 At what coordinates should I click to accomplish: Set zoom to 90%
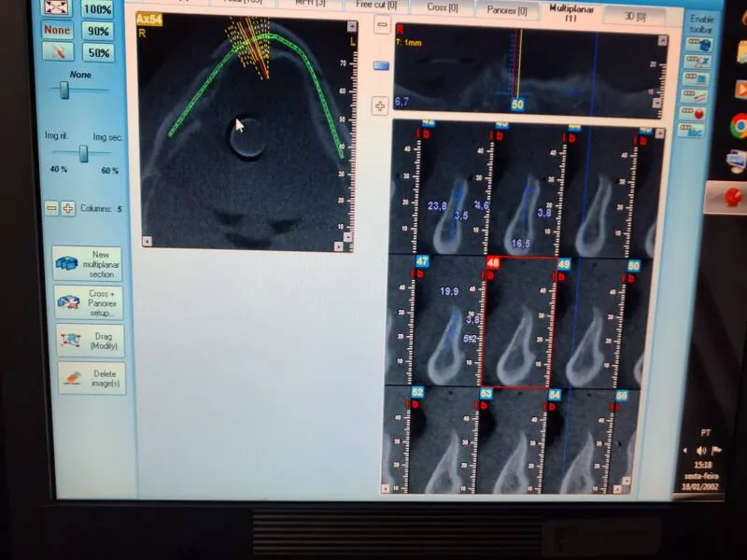click(98, 31)
